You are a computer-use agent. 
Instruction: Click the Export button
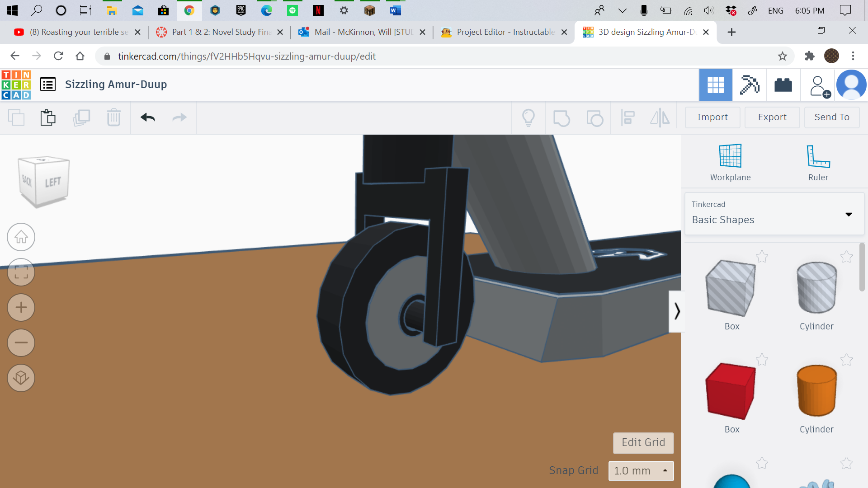(x=772, y=117)
